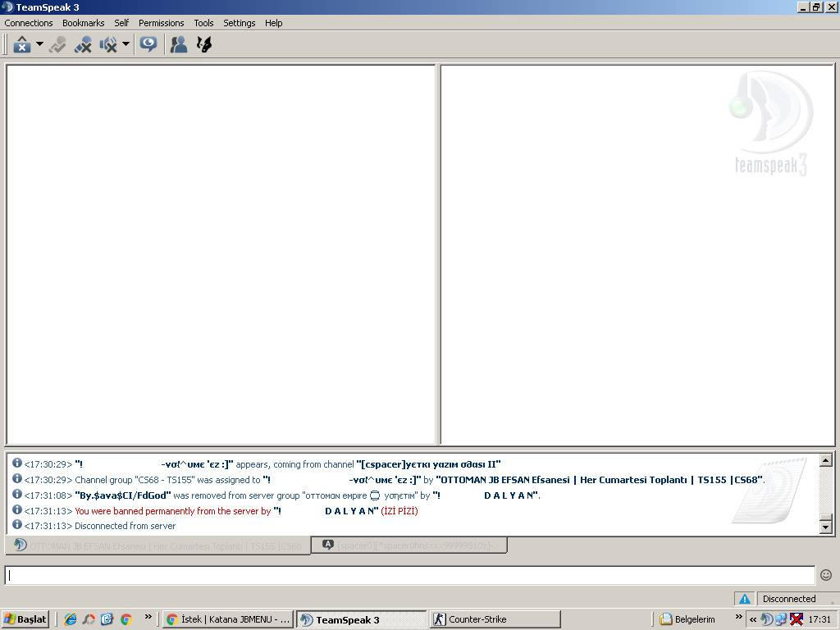This screenshot has height=630, width=840.
Task: Open the contacts list toolbar icon
Action: (178, 44)
